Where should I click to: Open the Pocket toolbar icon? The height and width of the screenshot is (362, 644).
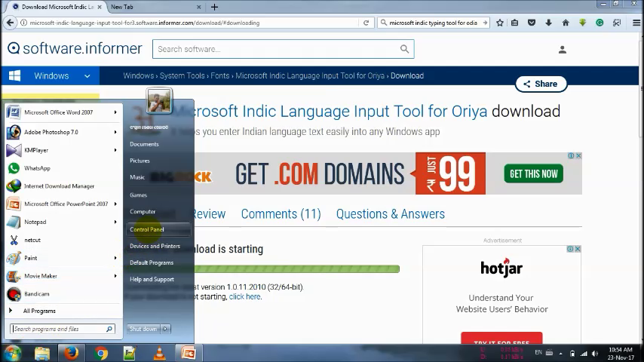coord(532,23)
